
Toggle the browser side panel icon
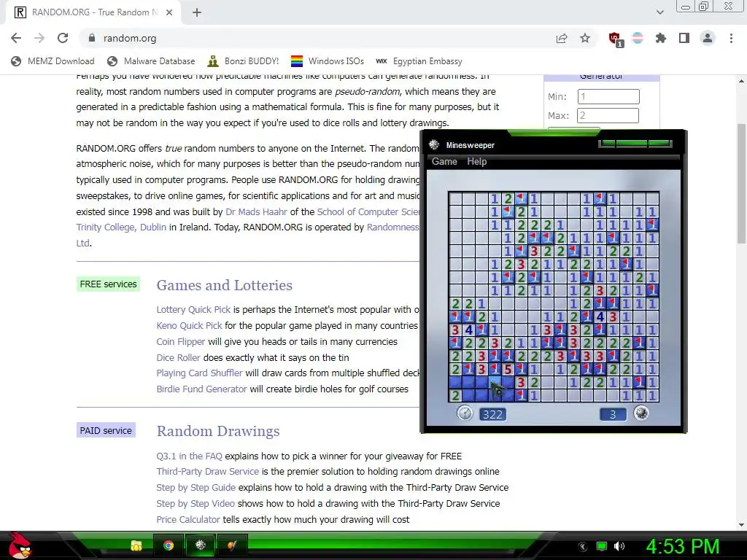684,38
